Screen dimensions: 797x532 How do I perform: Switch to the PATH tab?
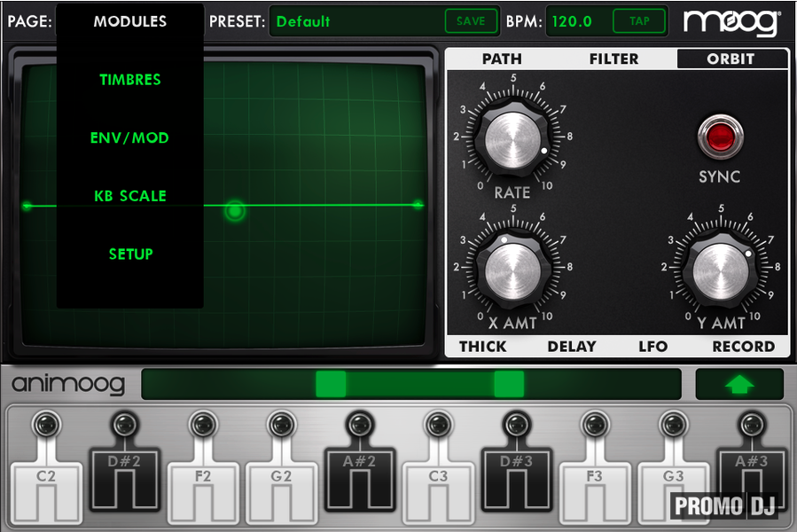coord(502,59)
